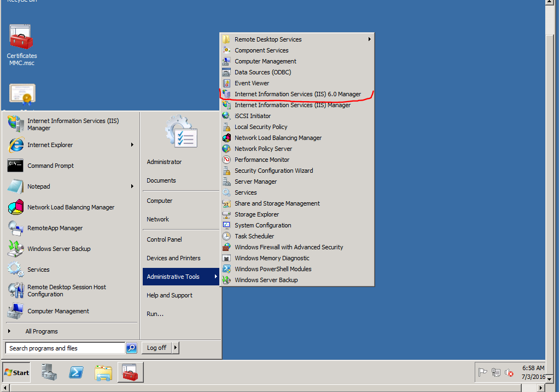Click the Data Sources (ODBC) icon

tap(226, 72)
